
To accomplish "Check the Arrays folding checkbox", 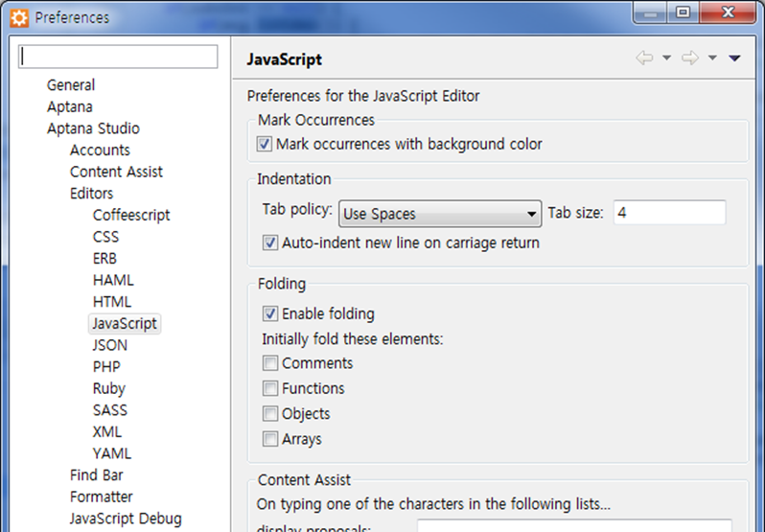I will point(270,439).
